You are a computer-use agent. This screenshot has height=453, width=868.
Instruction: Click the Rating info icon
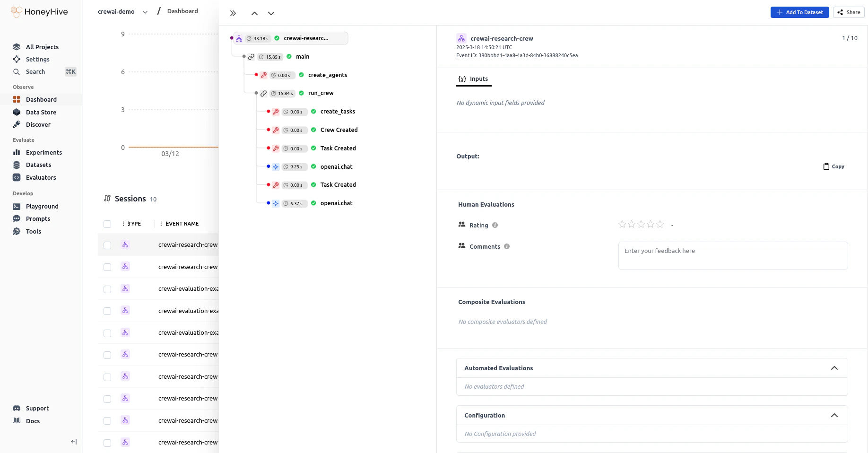click(495, 225)
